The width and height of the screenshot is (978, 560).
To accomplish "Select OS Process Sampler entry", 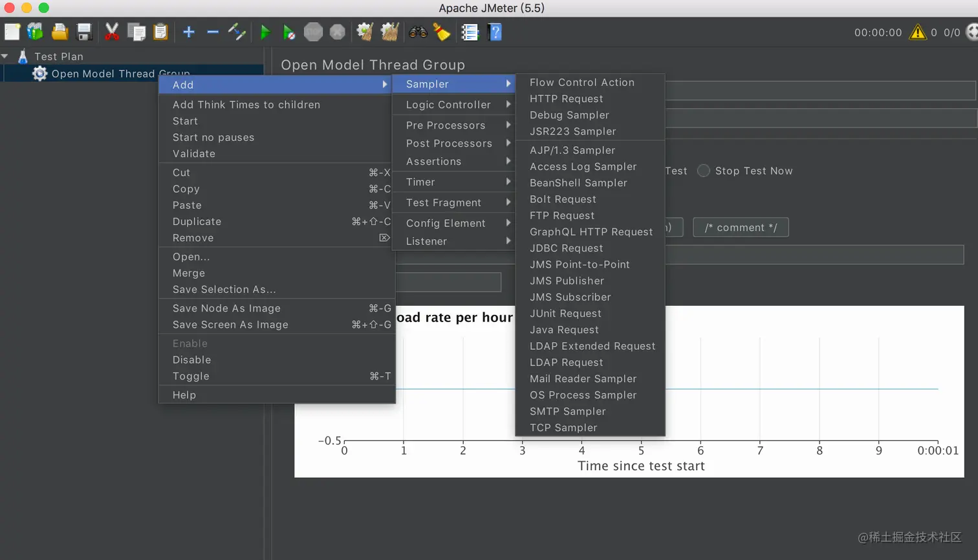I will (590, 395).
